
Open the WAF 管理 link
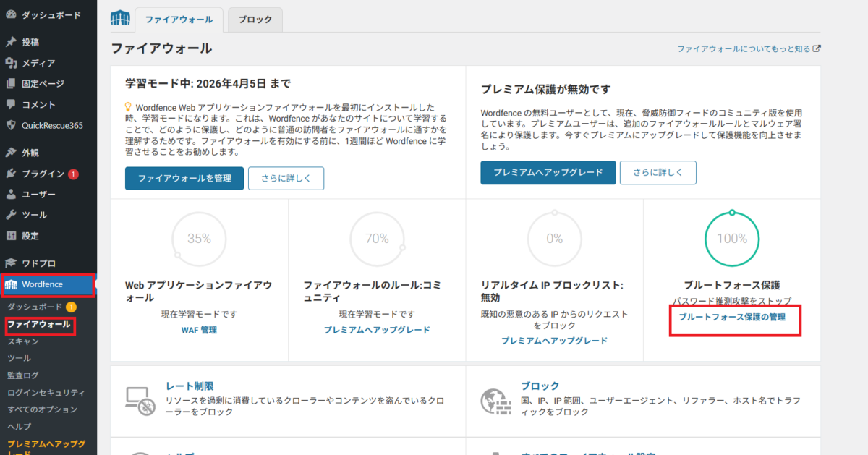tap(199, 330)
